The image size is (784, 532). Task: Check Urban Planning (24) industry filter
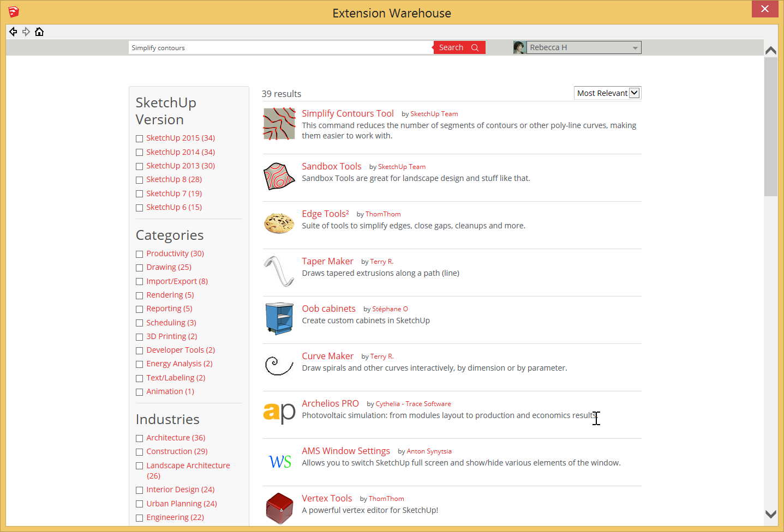140,504
